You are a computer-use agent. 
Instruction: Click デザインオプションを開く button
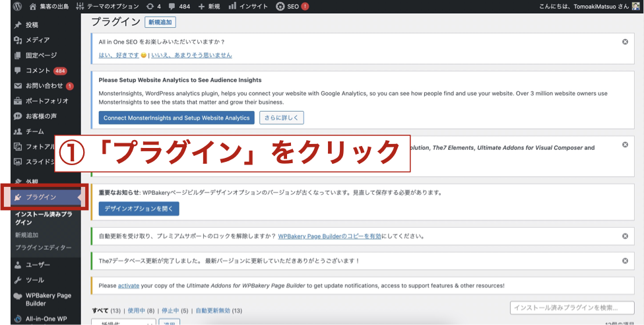pyautogui.click(x=139, y=209)
